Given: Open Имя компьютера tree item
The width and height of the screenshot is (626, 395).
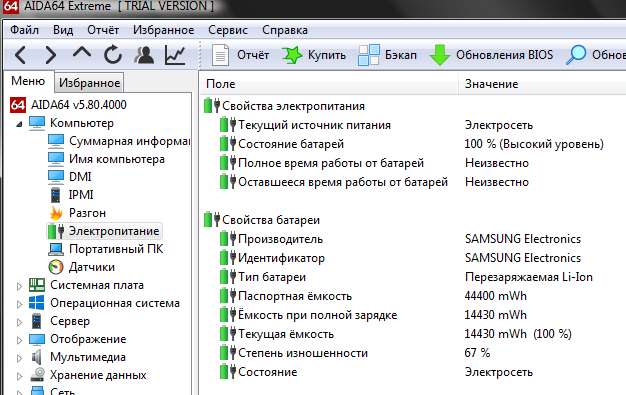Looking at the screenshot, I should click(106, 159).
